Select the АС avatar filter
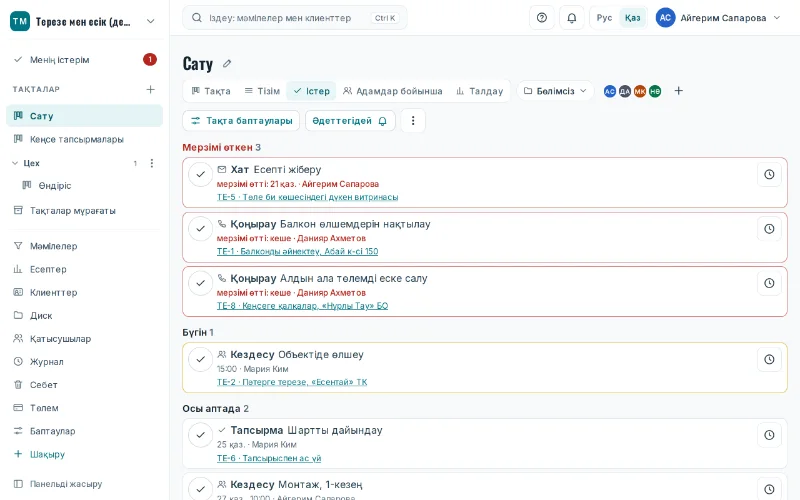The image size is (800, 500). point(610,91)
